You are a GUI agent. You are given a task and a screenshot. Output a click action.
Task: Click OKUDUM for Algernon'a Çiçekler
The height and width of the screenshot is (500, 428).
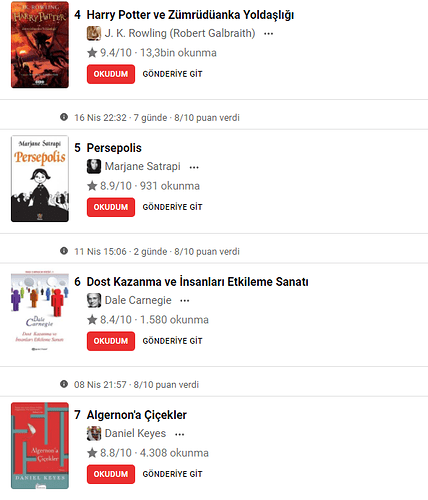111,474
